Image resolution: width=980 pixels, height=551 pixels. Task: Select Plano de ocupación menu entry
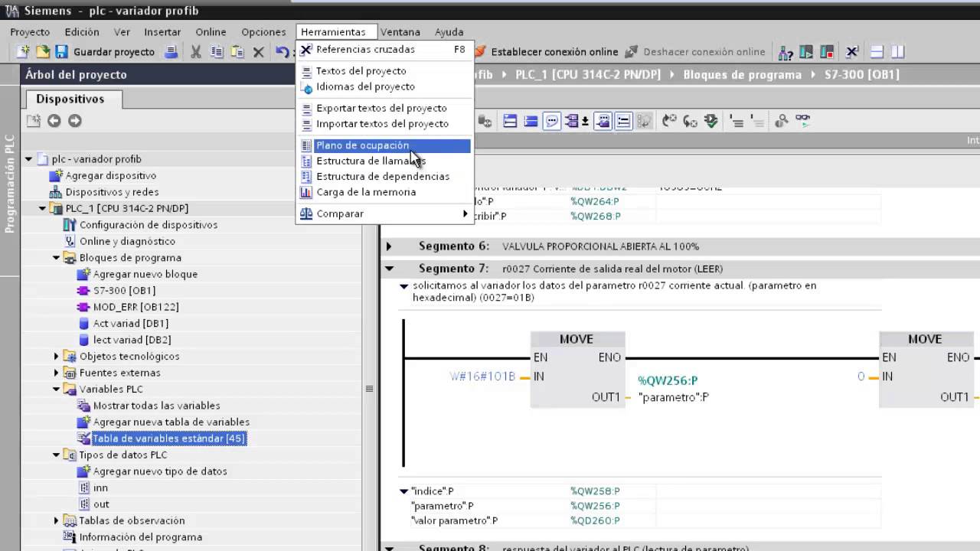point(384,145)
